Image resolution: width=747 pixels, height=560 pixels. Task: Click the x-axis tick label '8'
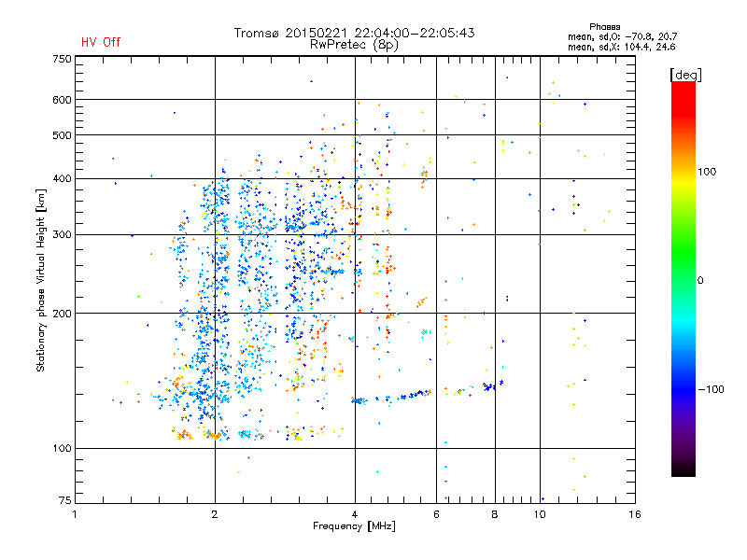(x=495, y=514)
